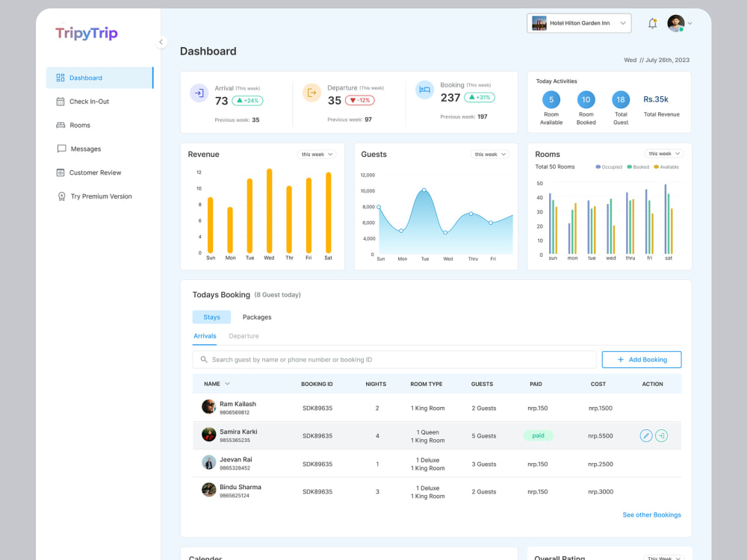Click the Messages chat icon
747x560 pixels.
click(61, 149)
